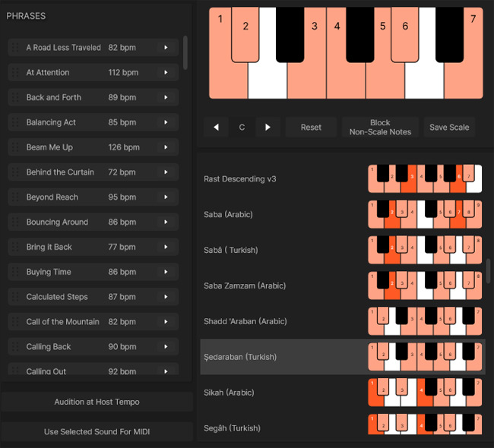Toggle Audition at Host Tempo
The height and width of the screenshot is (448, 494).
pyautogui.click(x=97, y=402)
